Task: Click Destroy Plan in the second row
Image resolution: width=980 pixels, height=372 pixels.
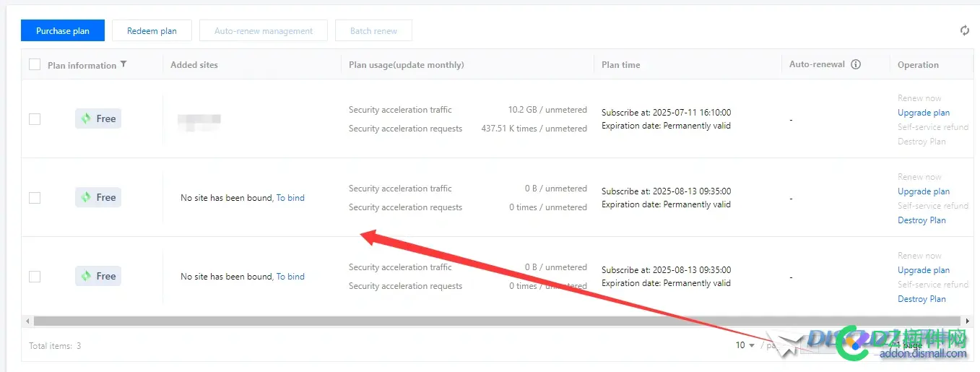Action: tap(921, 220)
